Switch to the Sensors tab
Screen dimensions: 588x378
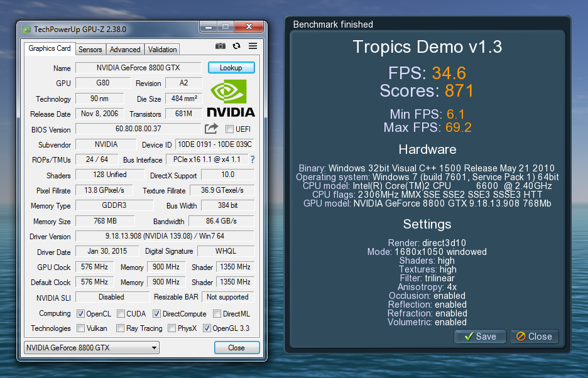(90, 50)
